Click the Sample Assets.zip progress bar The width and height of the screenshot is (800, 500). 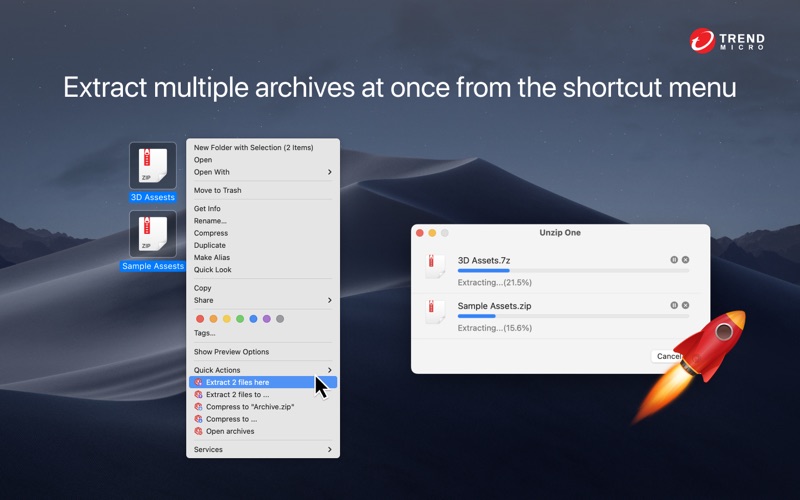click(x=573, y=316)
